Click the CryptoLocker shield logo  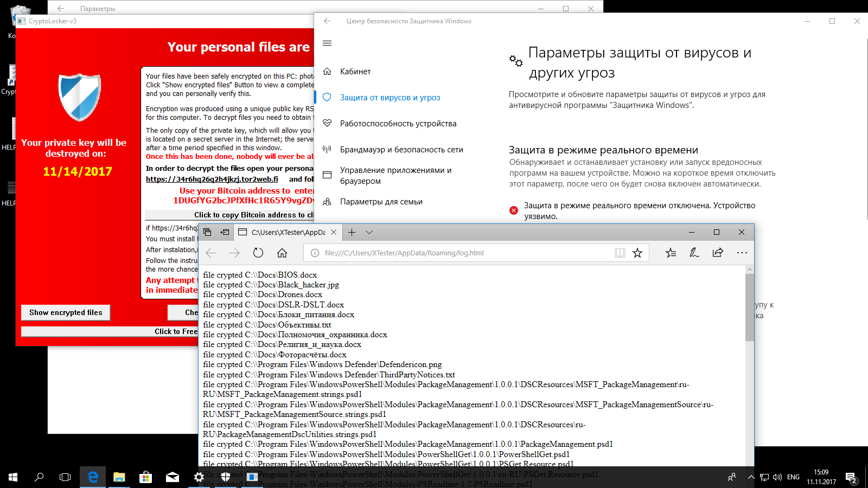[80, 98]
